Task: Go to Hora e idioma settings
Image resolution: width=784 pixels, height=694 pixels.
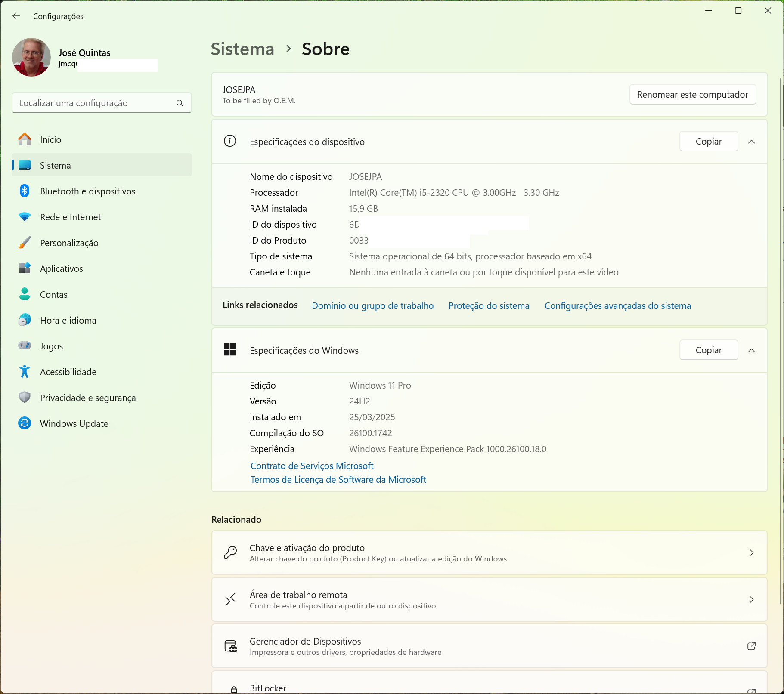Action: pos(68,321)
